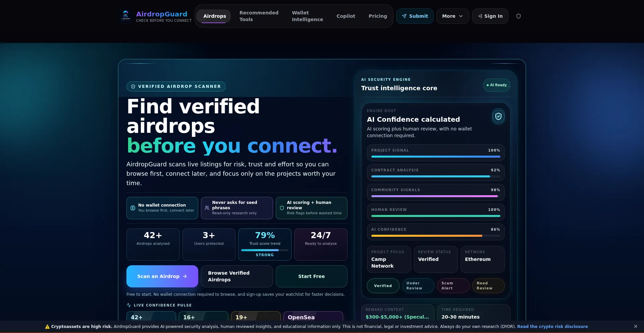Open the crypto risk disclosure link
Viewport: 644px width, 333px height.
552,327
